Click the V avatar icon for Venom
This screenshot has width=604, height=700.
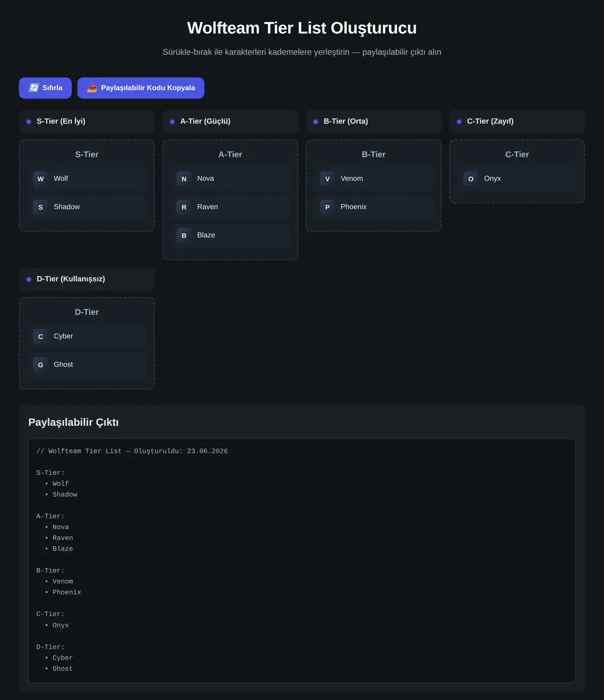pyautogui.click(x=328, y=179)
